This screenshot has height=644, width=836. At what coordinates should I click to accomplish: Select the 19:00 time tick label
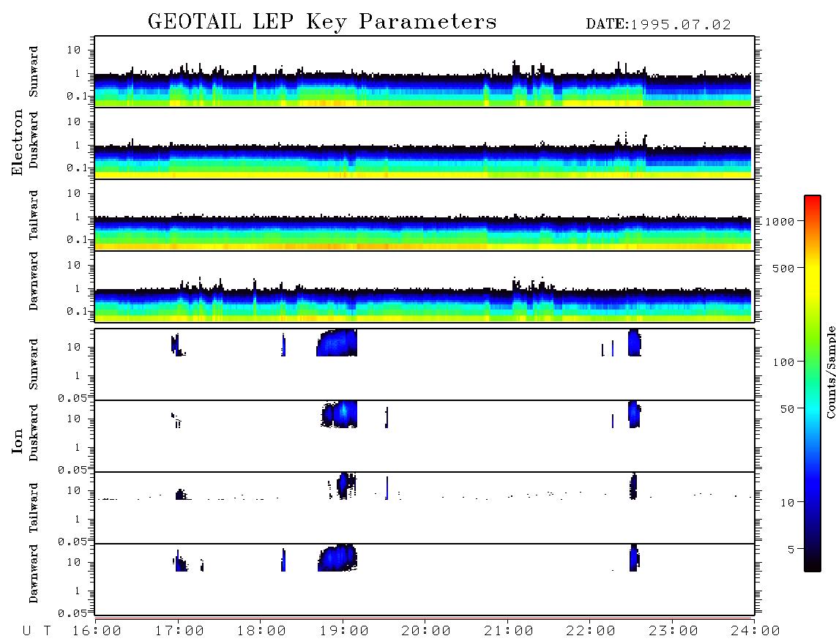click(344, 632)
